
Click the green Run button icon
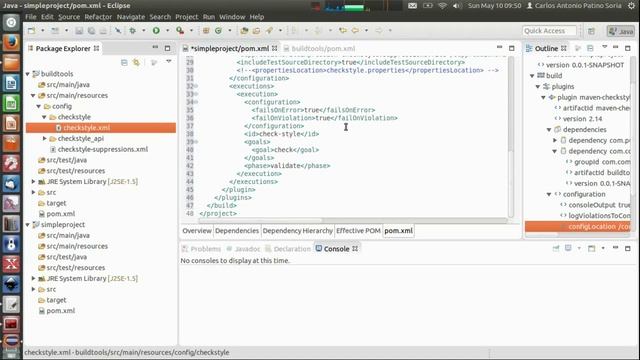tap(156, 31)
